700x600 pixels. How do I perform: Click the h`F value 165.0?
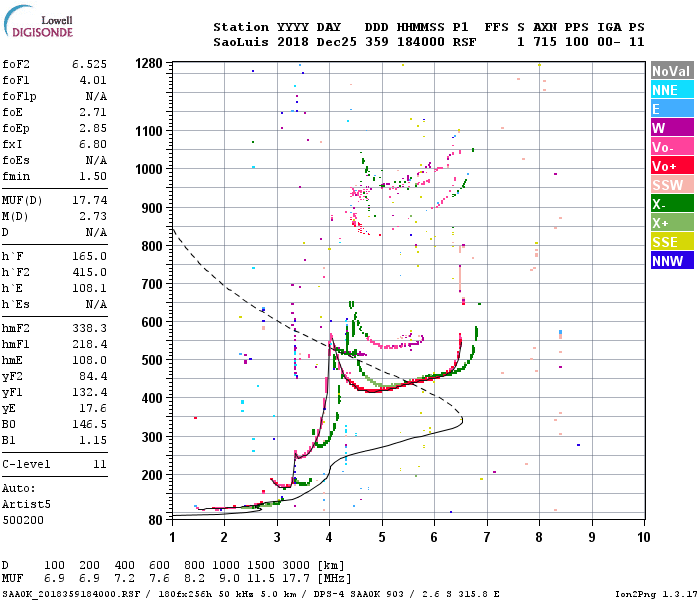(x=90, y=256)
